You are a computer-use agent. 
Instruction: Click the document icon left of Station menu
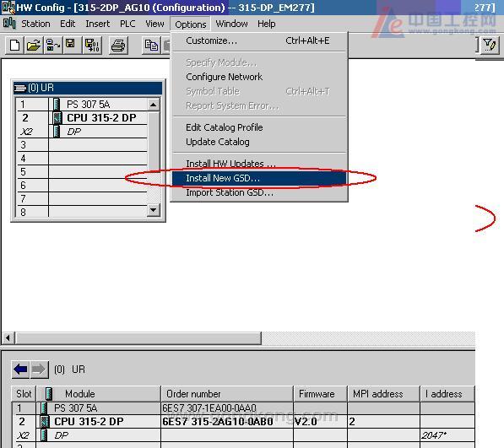[9, 24]
